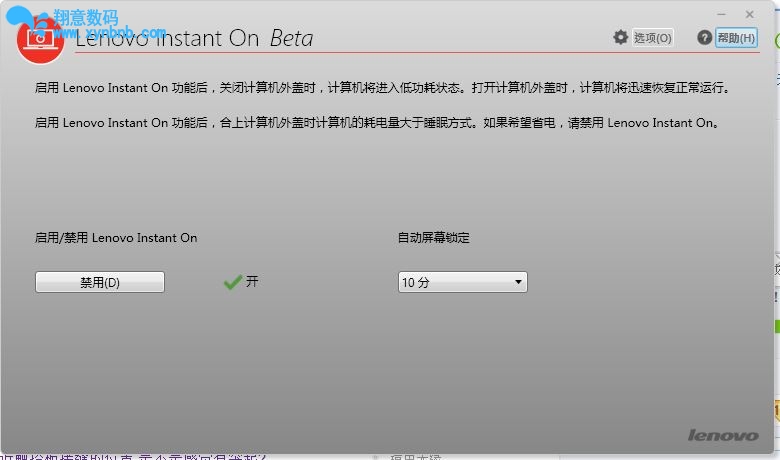Close the Lenovo Instant On window
Viewport: 780px width, 460px height.
pyautogui.click(x=750, y=14)
